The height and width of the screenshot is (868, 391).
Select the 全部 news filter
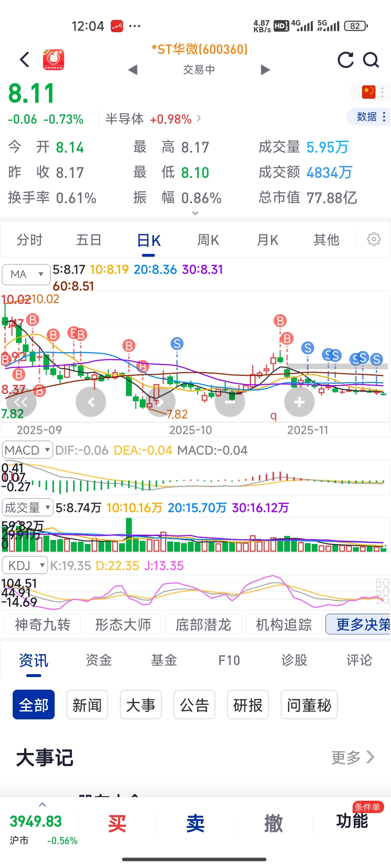[34, 705]
